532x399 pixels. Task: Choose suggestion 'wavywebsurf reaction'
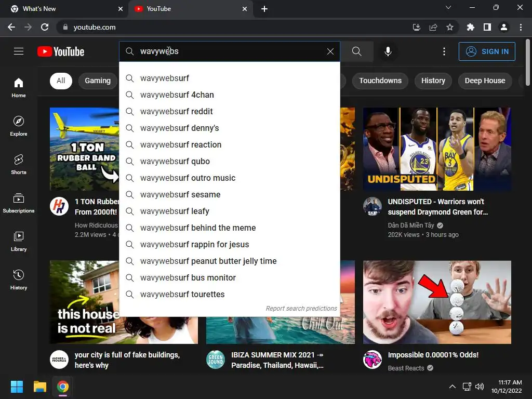(230, 145)
